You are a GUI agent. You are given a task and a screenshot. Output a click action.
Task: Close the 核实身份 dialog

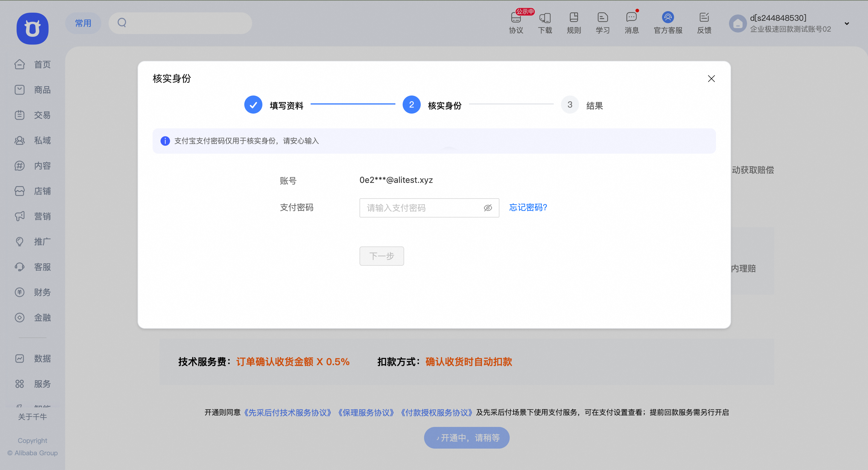tap(711, 78)
